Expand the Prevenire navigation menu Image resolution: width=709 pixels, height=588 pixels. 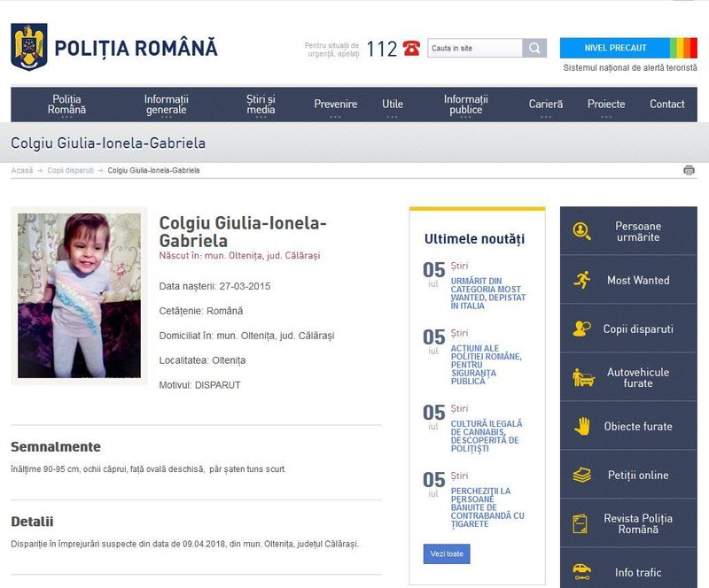click(x=335, y=104)
